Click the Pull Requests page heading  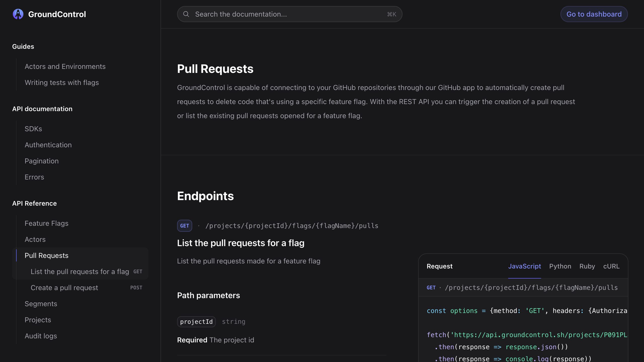(215, 69)
